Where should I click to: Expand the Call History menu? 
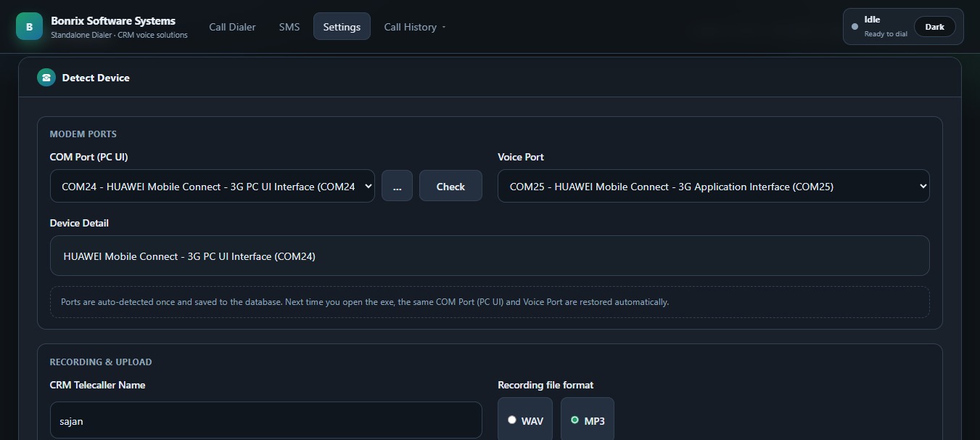(x=415, y=27)
